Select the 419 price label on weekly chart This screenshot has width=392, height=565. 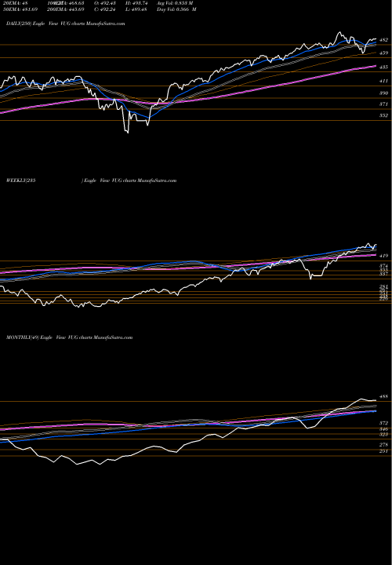(383, 256)
